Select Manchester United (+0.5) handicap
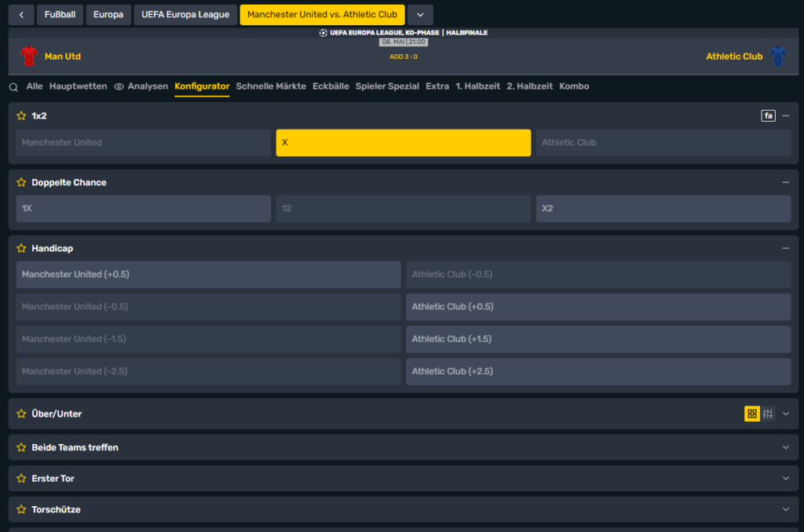Viewport: 804px width, 532px height. [x=209, y=275]
